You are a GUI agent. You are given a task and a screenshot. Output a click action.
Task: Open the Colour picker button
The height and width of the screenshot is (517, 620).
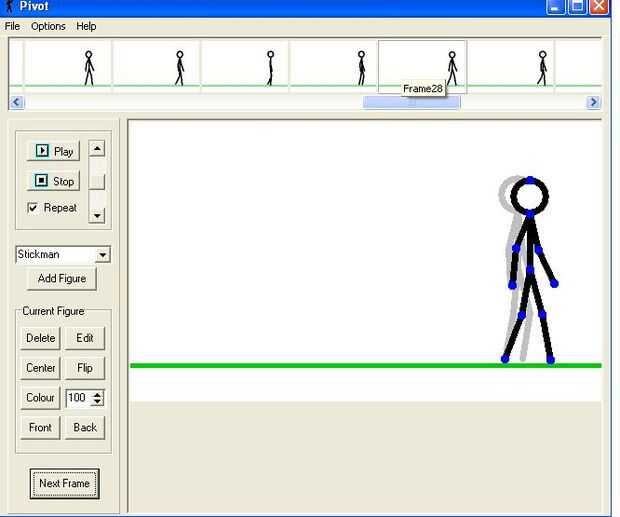(40, 397)
